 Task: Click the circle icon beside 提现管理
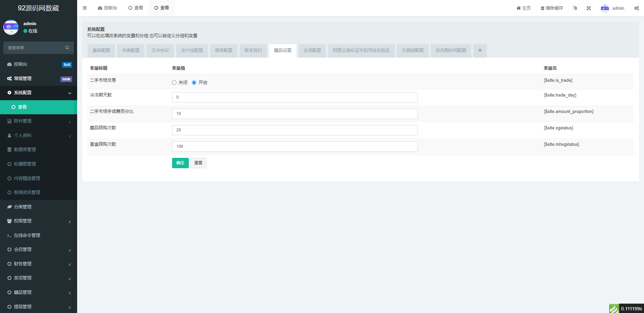9,307
